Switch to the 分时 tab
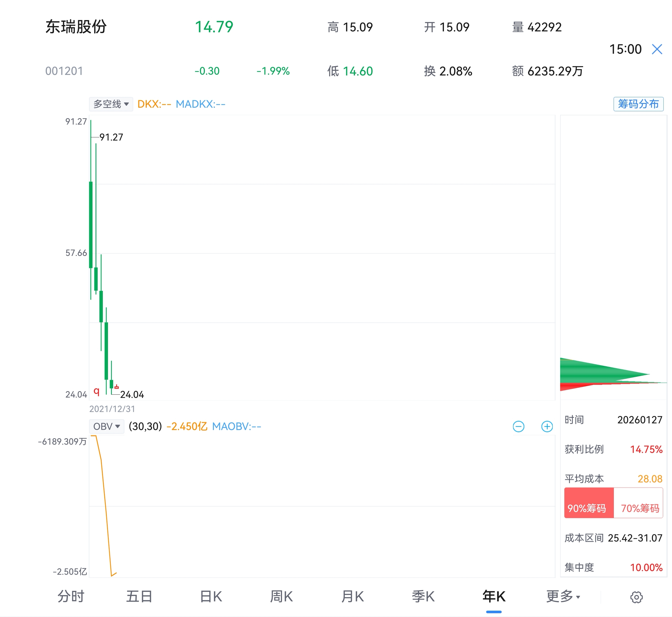This screenshot has height=617, width=672. point(71,596)
